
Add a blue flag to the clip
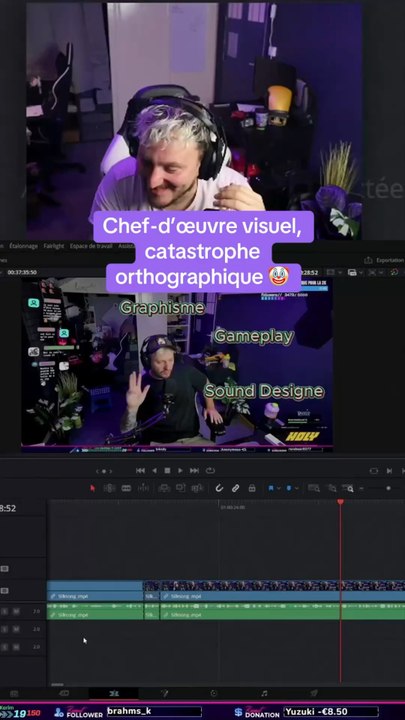pos(271,488)
